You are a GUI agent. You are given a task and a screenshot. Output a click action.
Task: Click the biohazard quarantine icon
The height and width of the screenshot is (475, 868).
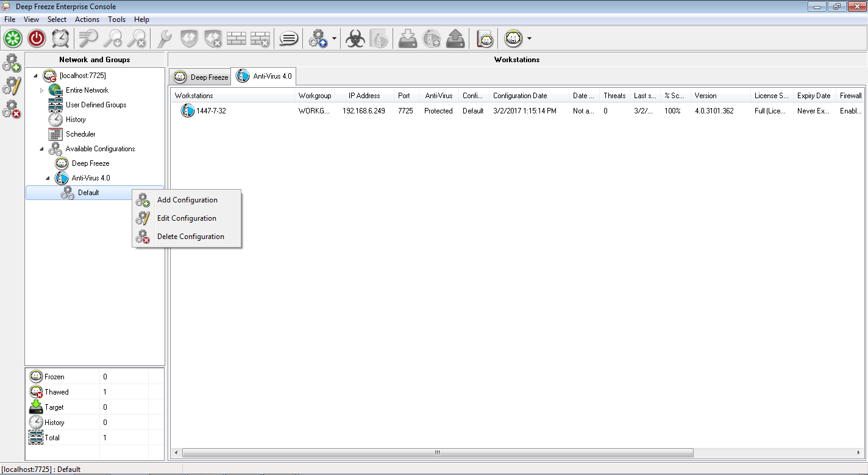point(355,38)
